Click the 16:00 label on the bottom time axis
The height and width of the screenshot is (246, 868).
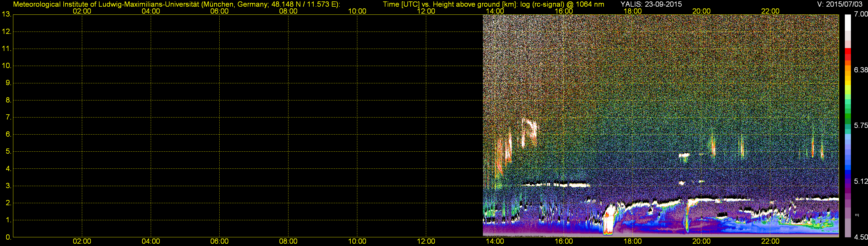click(564, 241)
